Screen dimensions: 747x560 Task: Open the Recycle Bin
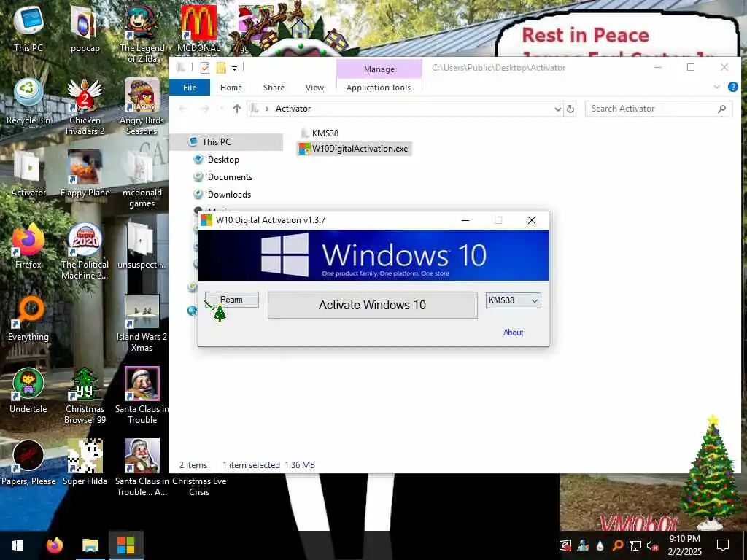(28, 101)
